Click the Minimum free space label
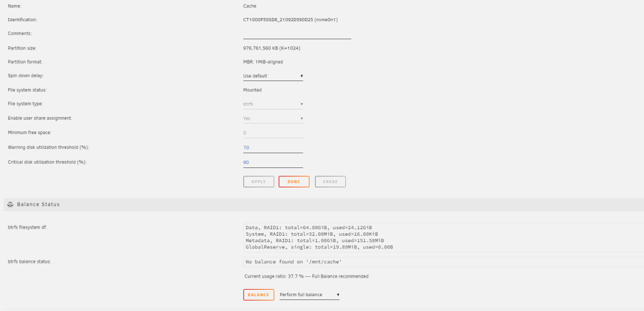The width and height of the screenshot is (644, 311). click(29, 133)
